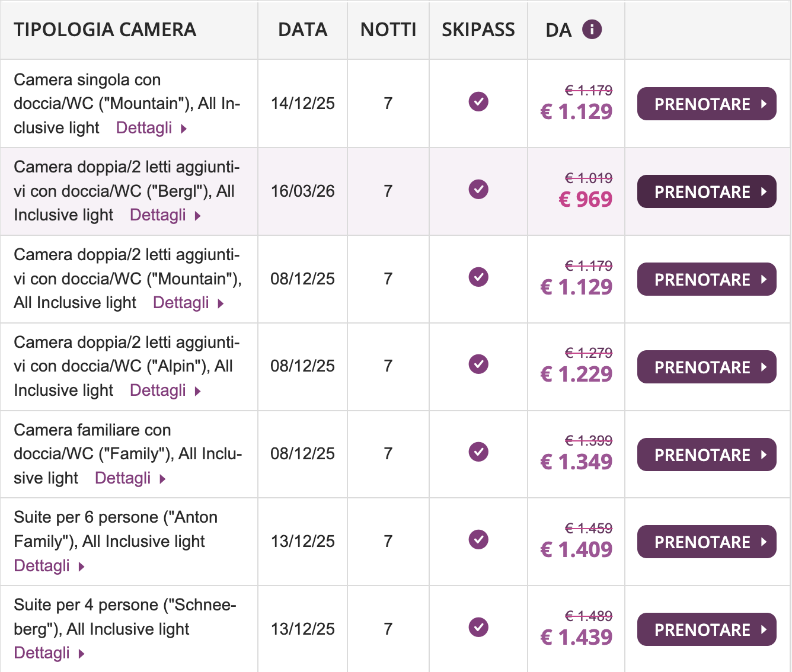
Task: Open Dettagli for Suite Anton Family
Action: [49, 566]
